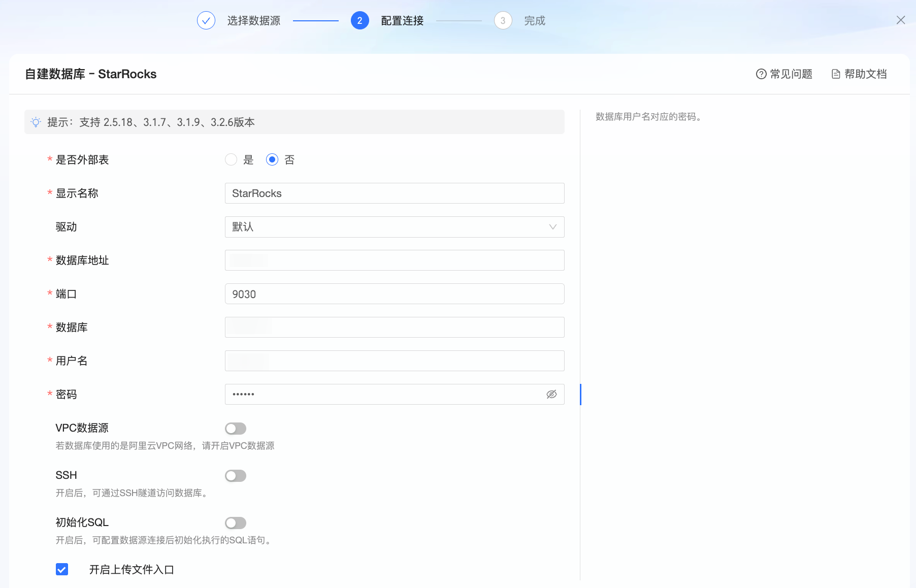Click into the 用户名 input field
The height and width of the screenshot is (588, 916).
pyautogui.click(x=395, y=361)
